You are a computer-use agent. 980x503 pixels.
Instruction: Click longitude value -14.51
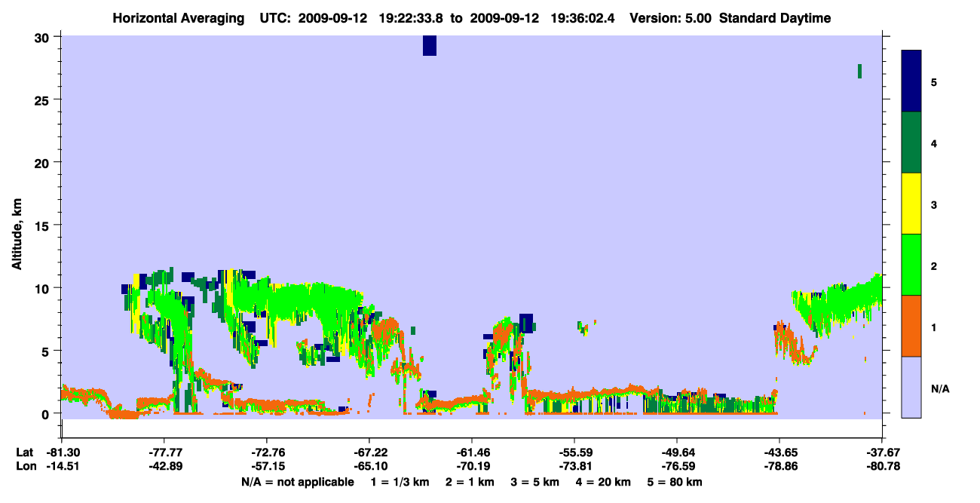[x=61, y=466]
